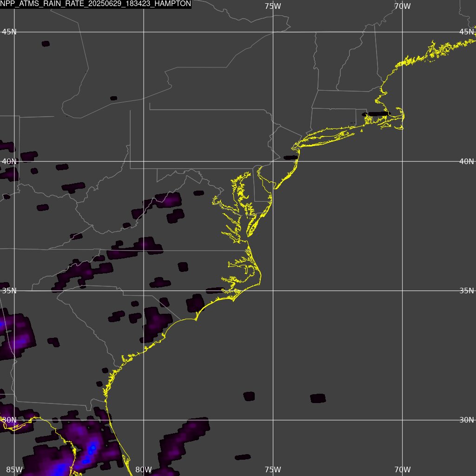Select the 70W longitude label along the bottom edge

pyautogui.click(x=402, y=469)
